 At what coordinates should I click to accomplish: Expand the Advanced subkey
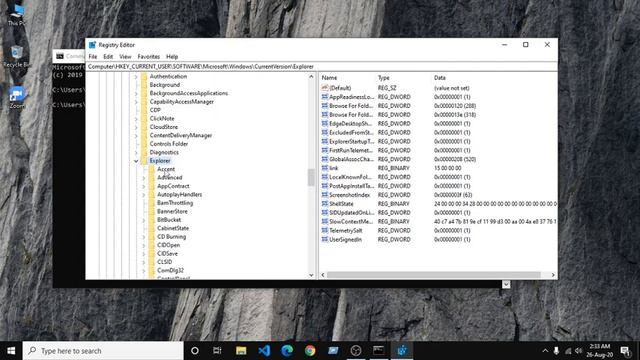(144, 178)
